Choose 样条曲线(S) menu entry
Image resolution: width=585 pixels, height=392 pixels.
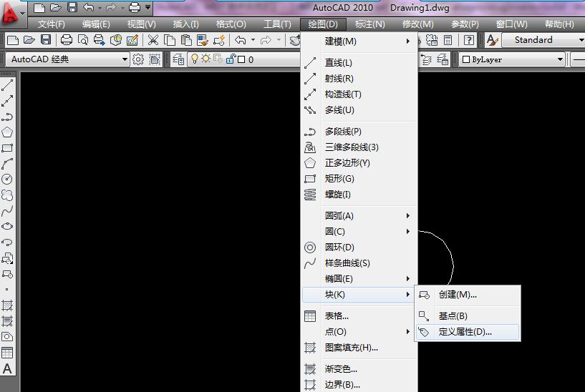pos(359,263)
